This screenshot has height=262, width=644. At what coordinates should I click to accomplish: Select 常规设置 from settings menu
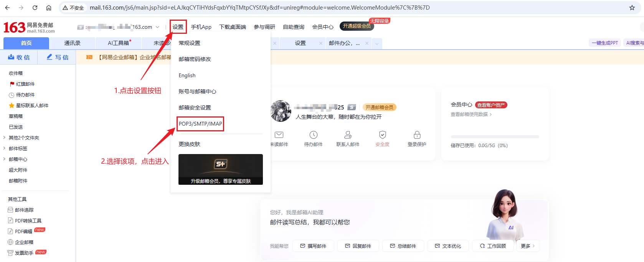coord(190,43)
